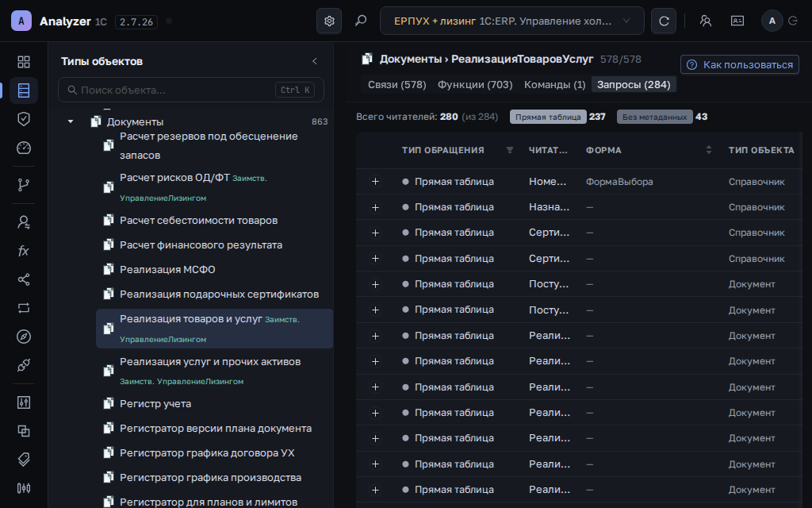812x508 pixels.
Task: Click the logout icon beside the avatar
Action: [793, 21]
